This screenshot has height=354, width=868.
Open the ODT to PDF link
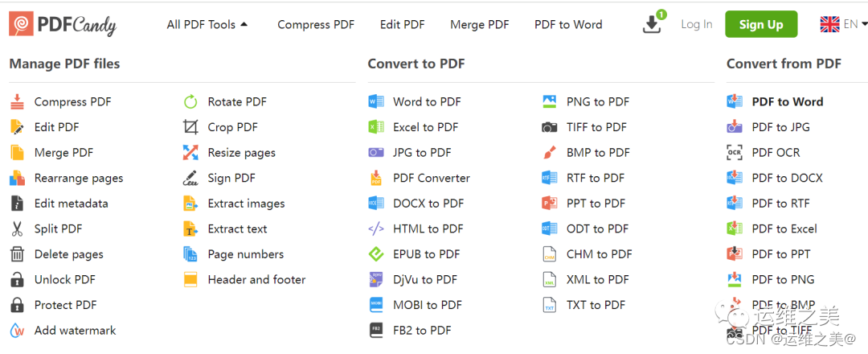tap(597, 229)
